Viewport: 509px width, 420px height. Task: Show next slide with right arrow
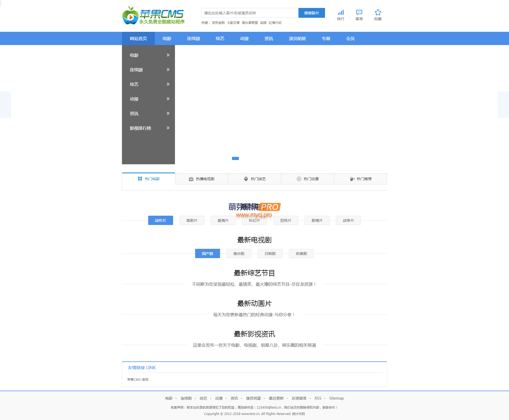(503, 105)
